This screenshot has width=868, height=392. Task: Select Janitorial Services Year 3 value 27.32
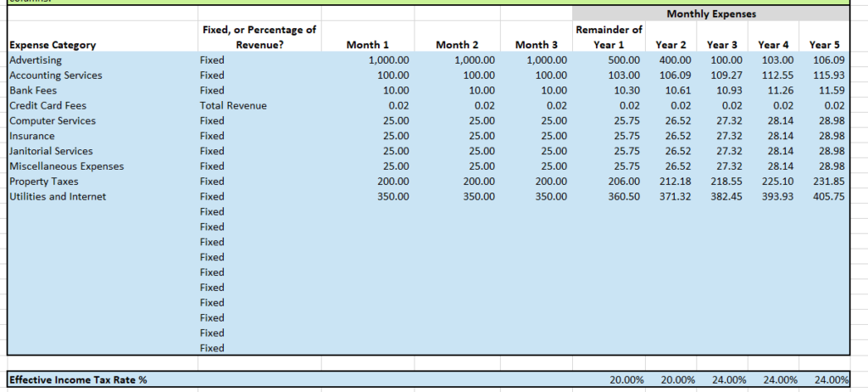click(x=730, y=151)
